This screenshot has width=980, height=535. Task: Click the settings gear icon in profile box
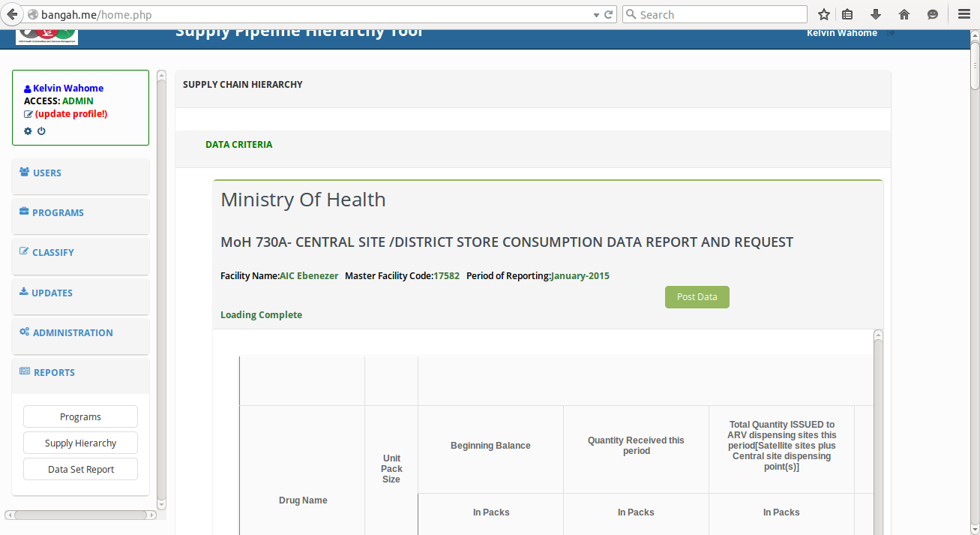coord(28,131)
